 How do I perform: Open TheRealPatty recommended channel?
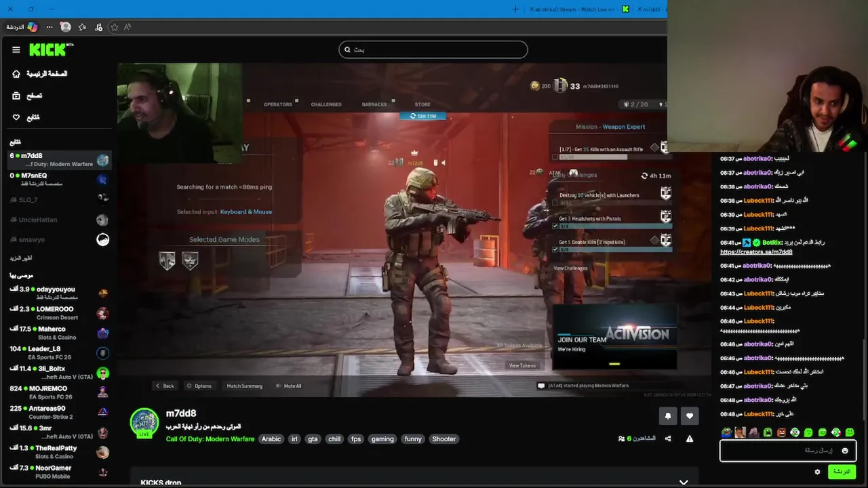[x=59, y=451]
